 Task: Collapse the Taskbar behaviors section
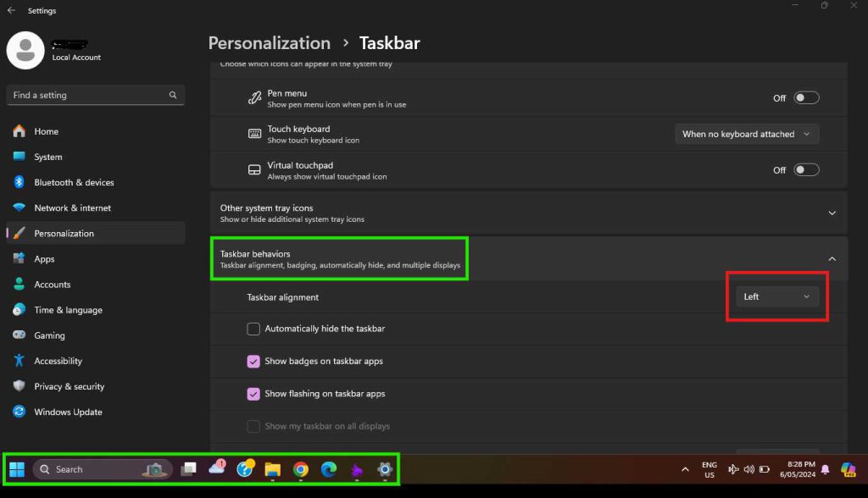coord(832,258)
